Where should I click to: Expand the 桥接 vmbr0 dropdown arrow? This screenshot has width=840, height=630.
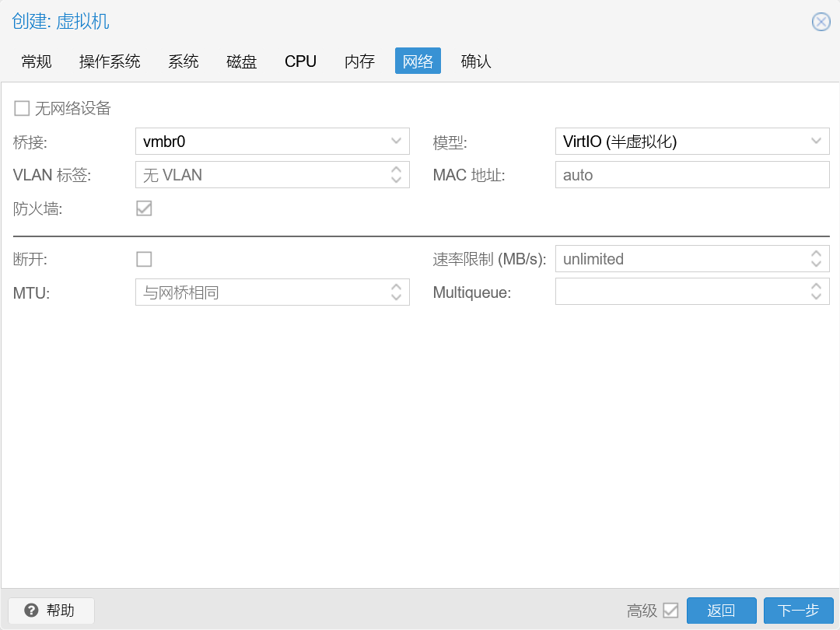tap(397, 142)
